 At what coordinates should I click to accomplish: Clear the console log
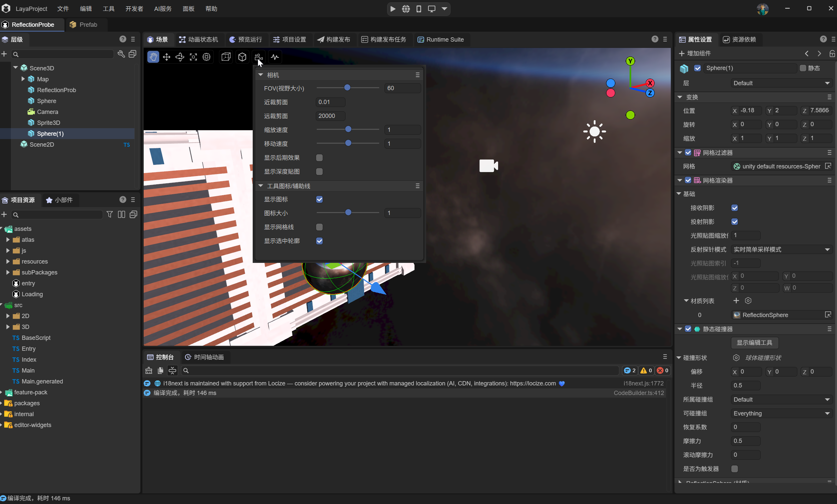pyautogui.click(x=149, y=371)
